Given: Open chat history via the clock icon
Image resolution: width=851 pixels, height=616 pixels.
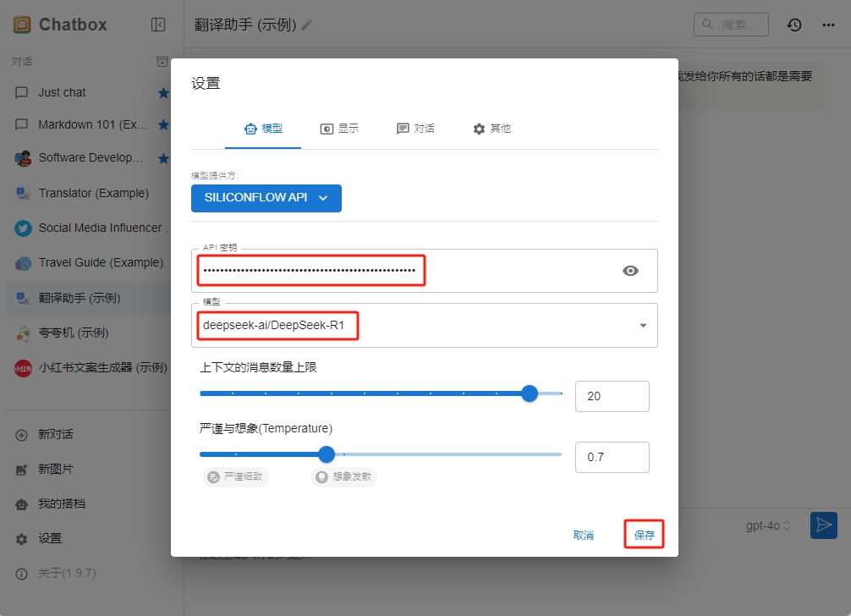Looking at the screenshot, I should click(x=793, y=25).
